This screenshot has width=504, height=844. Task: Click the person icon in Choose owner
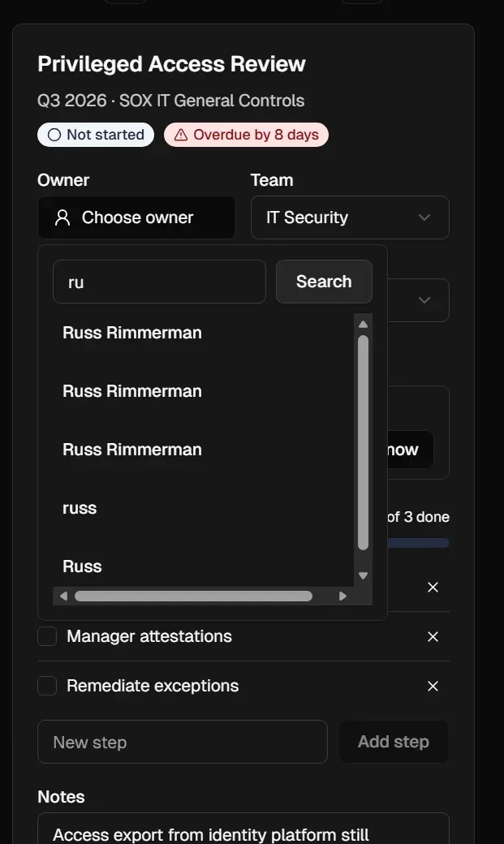click(62, 217)
